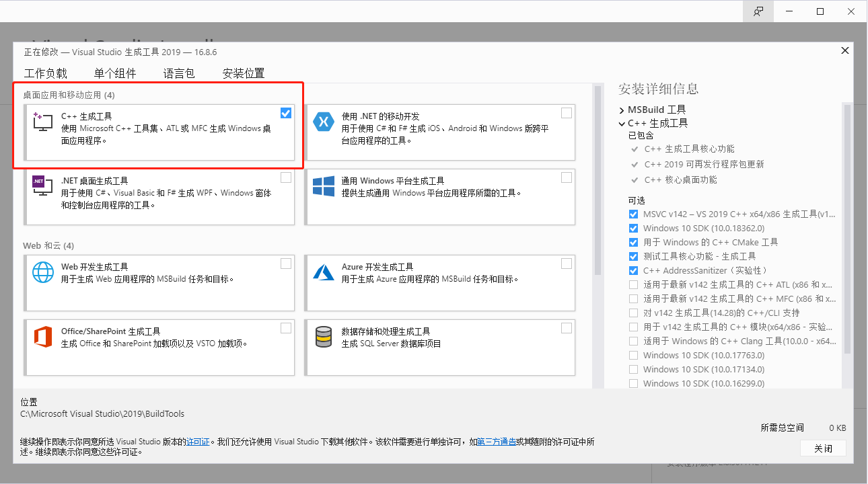868x484 pixels.
Task: Open the 第三方通告 link
Action: pos(497,442)
